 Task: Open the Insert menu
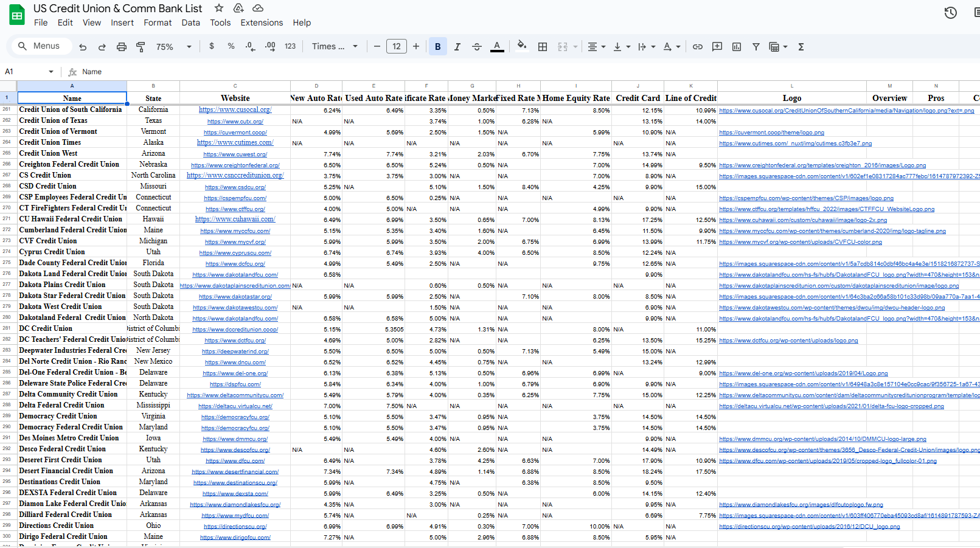pos(122,23)
